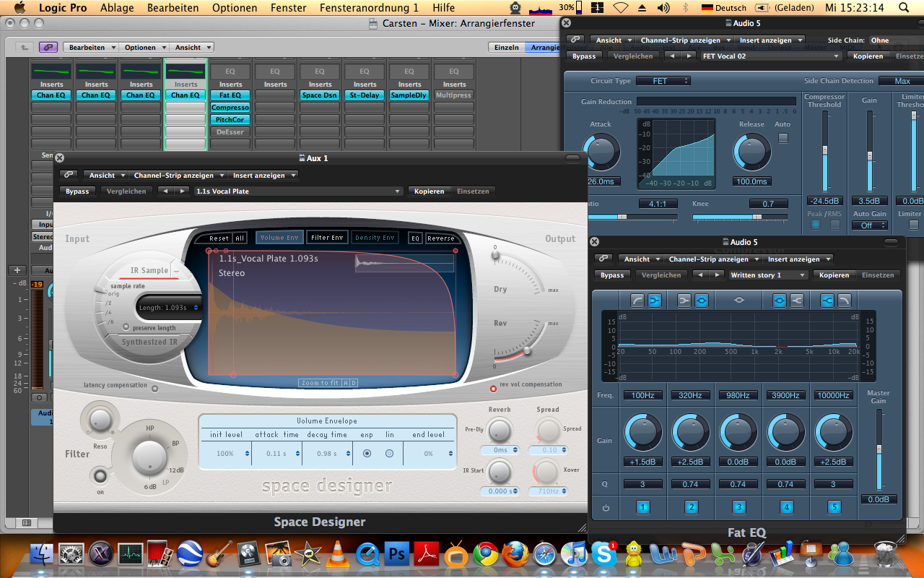Select the low shelf filter icon in Fat EQ
The height and width of the screenshot is (578, 924).
(x=637, y=300)
